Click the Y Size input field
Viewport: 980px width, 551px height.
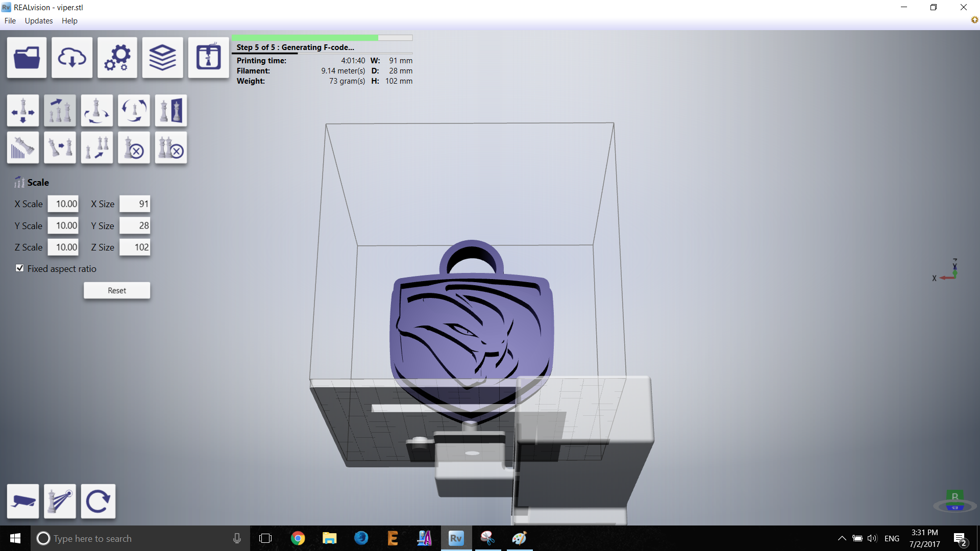[135, 226]
